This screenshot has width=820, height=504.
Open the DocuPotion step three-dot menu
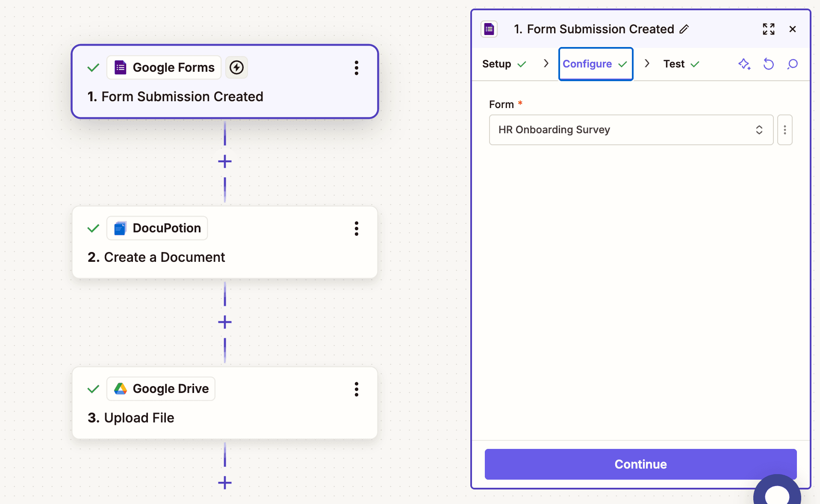pos(356,229)
